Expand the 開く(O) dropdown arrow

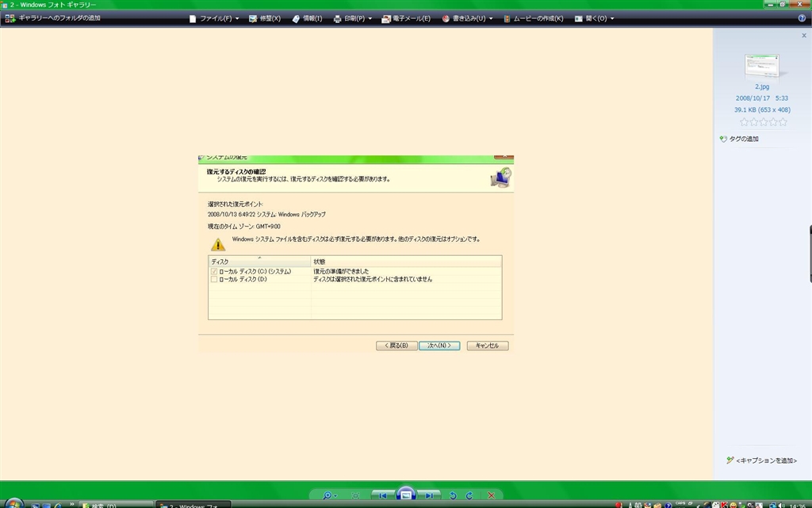(612, 18)
